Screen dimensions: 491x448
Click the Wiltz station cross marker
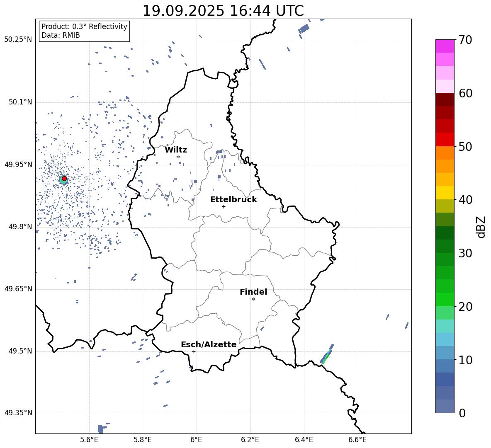(x=178, y=157)
